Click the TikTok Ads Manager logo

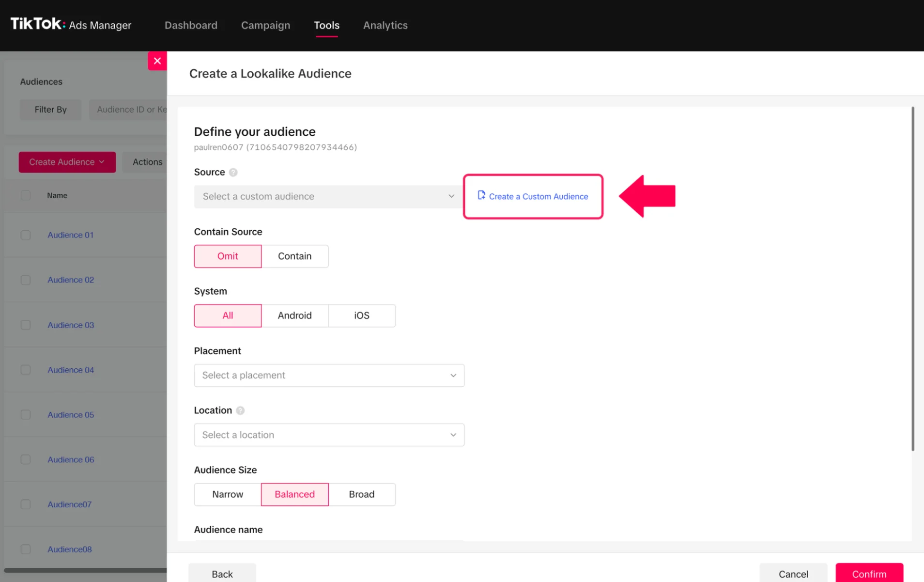71,25
